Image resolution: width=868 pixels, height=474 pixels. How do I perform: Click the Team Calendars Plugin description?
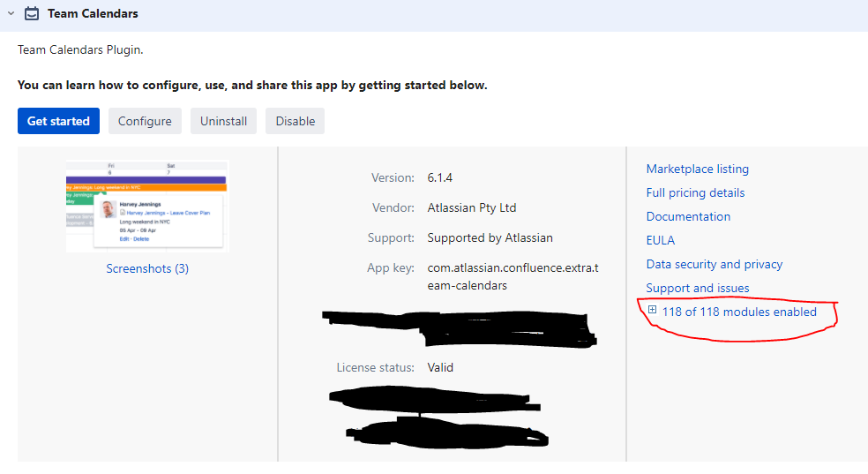(80, 49)
